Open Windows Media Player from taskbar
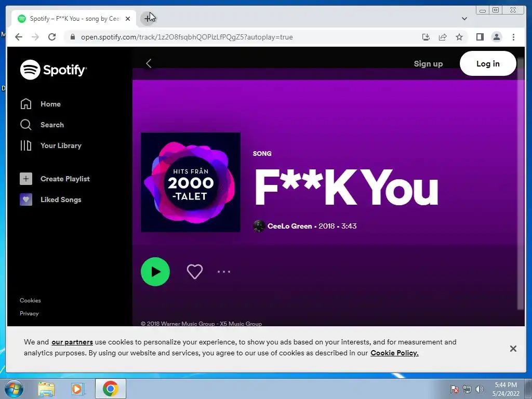This screenshot has height=399, width=532. (x=78, y=389)
